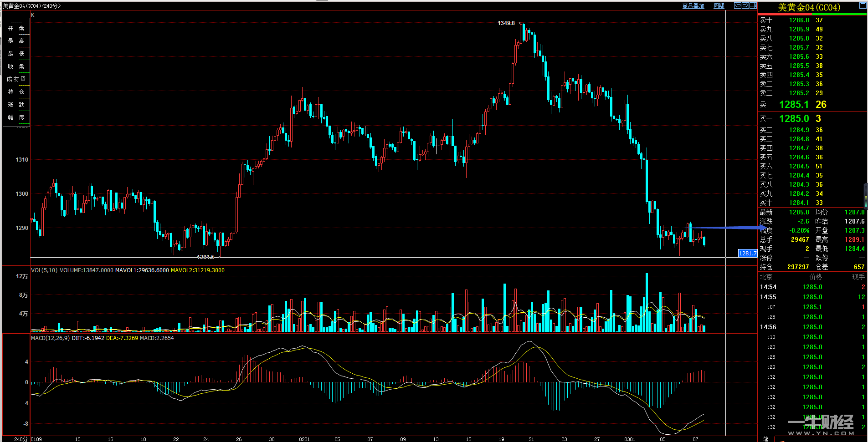Click the left arrow navigation icon

point(738,5)
